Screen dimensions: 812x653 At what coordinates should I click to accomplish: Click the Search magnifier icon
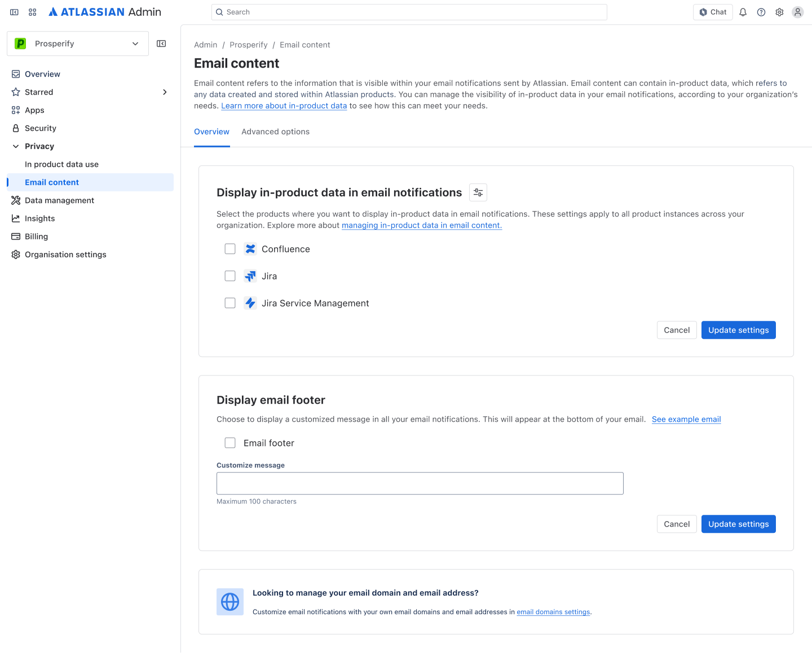(220, 12)
